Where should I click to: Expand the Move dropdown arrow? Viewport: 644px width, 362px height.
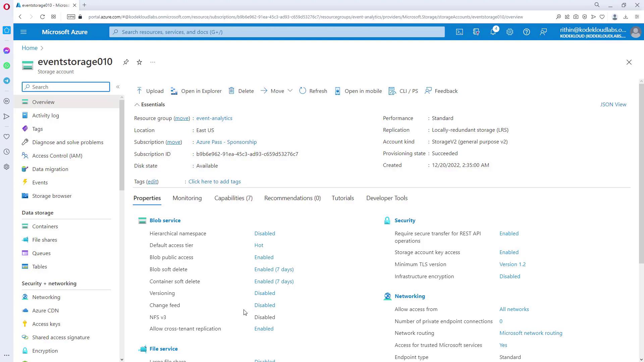tap(290, 91)
